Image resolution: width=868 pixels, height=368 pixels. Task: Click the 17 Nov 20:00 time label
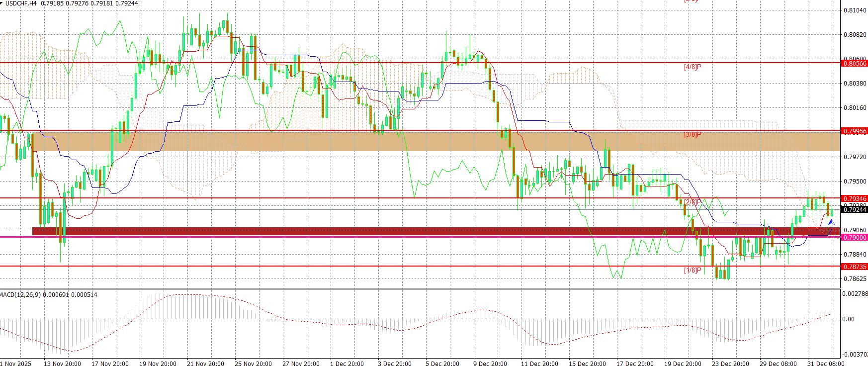[110, 364]
